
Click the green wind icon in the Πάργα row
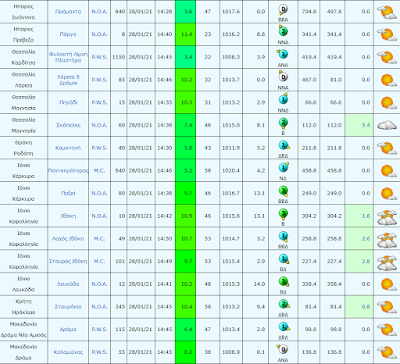click(283, 32)
